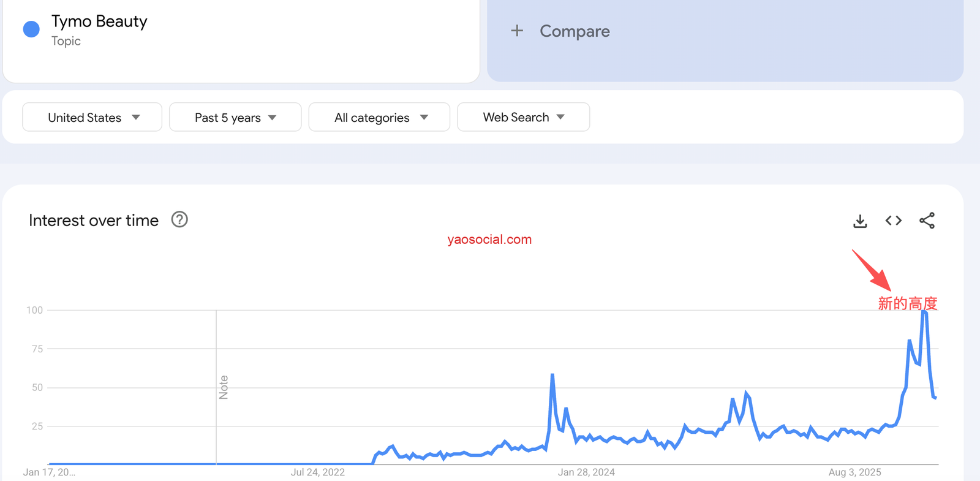
Task: Click the Jul 24, 2022 axis label
Action: [317, 472]
